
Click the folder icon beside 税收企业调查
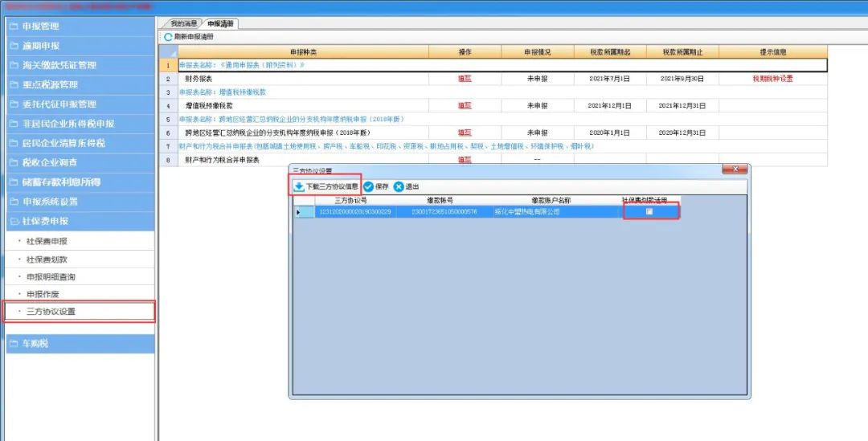tap(14, 163)
